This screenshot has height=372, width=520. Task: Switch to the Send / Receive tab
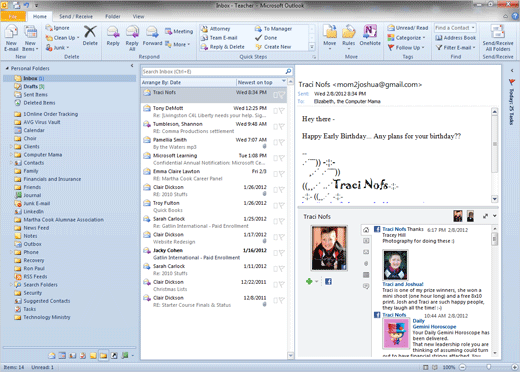[x=76, y=16]
